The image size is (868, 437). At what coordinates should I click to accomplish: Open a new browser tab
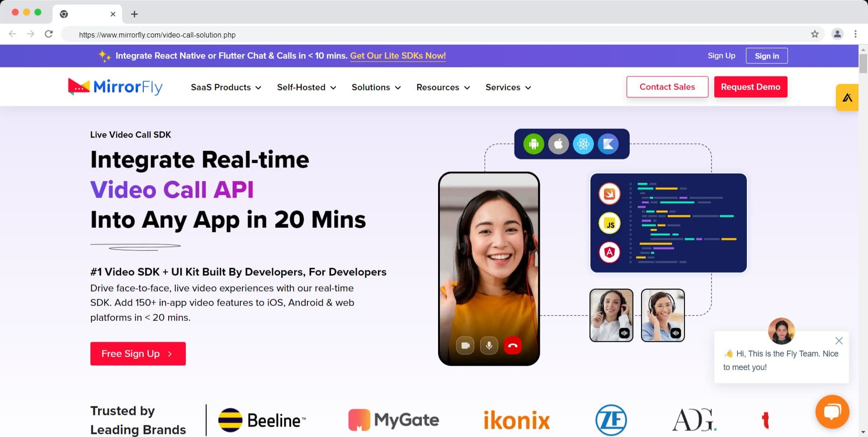(x=134, y=14)
